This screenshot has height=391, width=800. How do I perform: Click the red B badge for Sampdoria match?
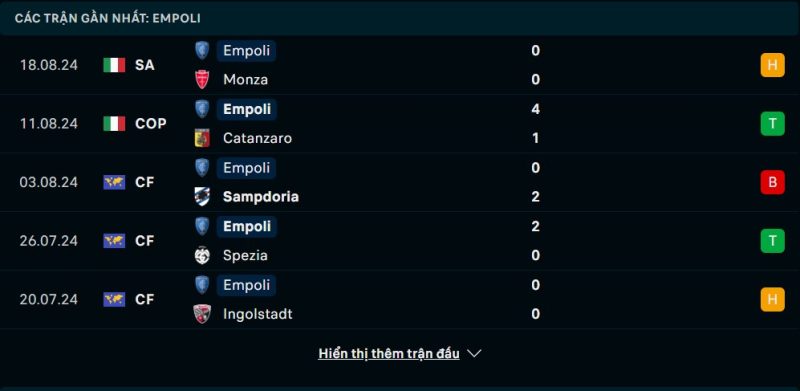pyautogui.click(x=772, y=182)
